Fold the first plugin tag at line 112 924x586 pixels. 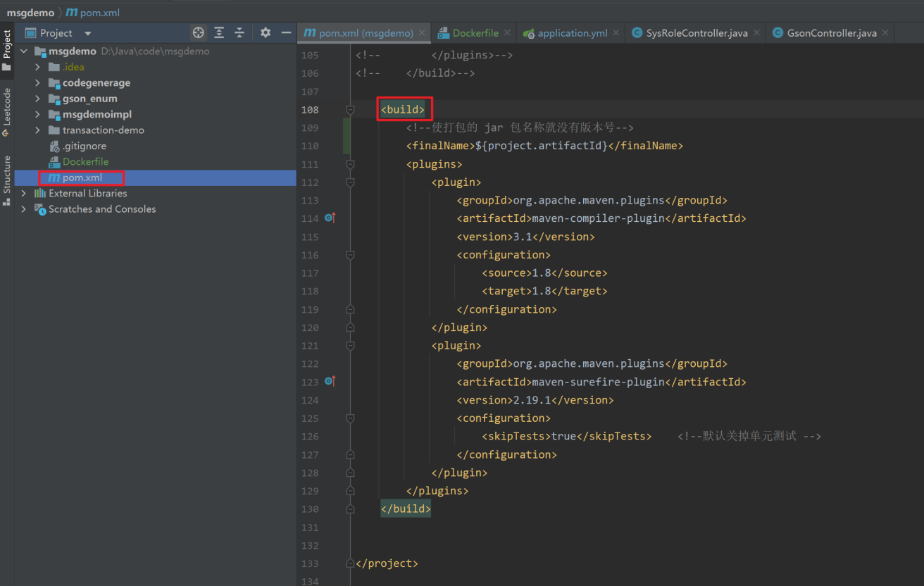pyautogui.click(x=350, y=182)
